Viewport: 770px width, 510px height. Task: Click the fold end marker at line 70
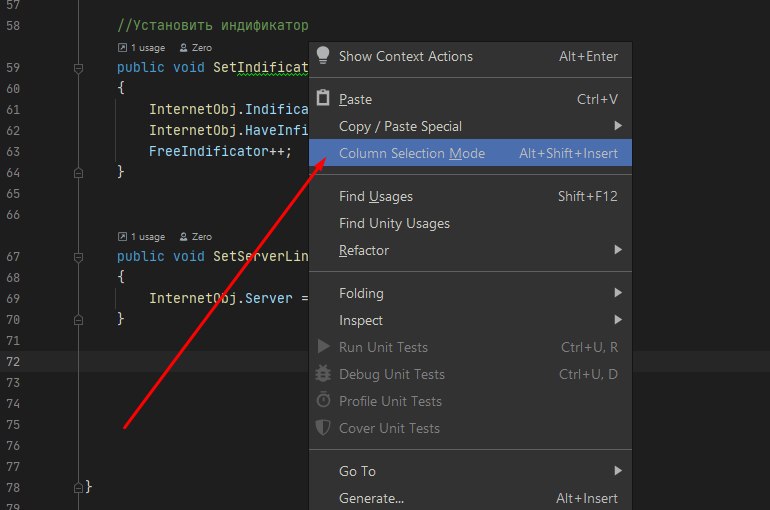(78, 320)
